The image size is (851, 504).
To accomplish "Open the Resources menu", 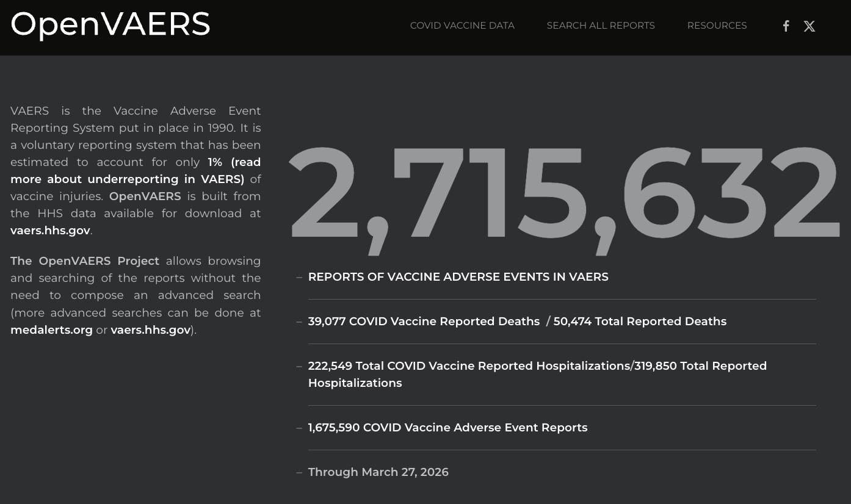I will pos(717,26).
